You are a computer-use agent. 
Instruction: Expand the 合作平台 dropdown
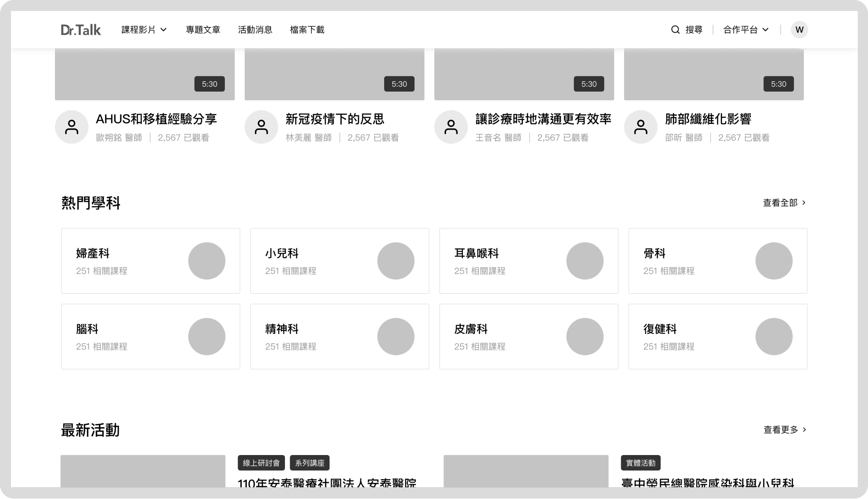coord(746,30)
